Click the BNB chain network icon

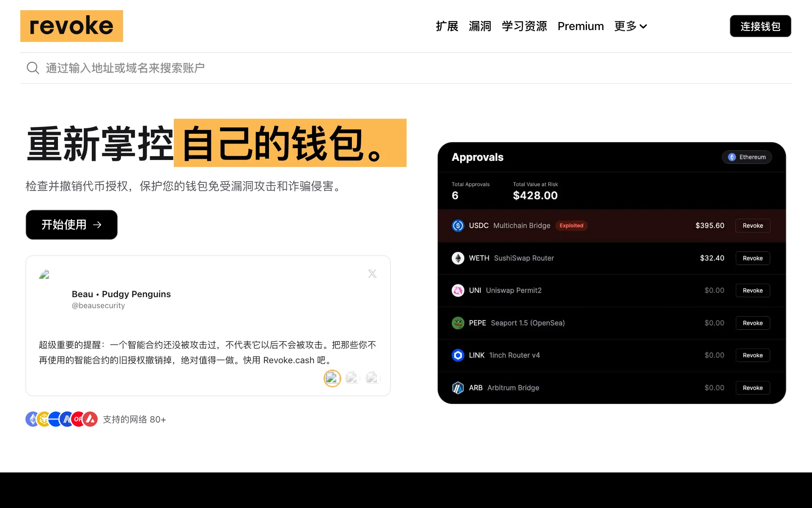click(44, 419)
